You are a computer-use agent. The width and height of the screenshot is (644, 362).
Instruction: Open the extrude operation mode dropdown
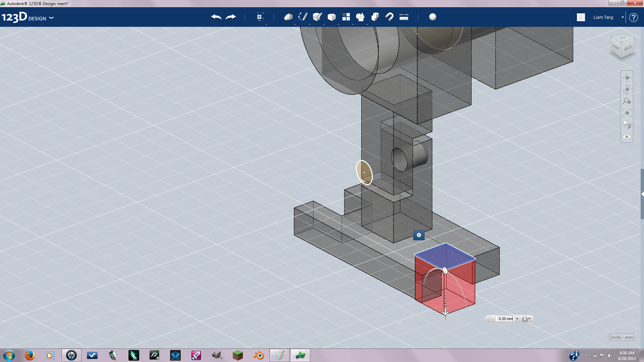coord(526,319)
